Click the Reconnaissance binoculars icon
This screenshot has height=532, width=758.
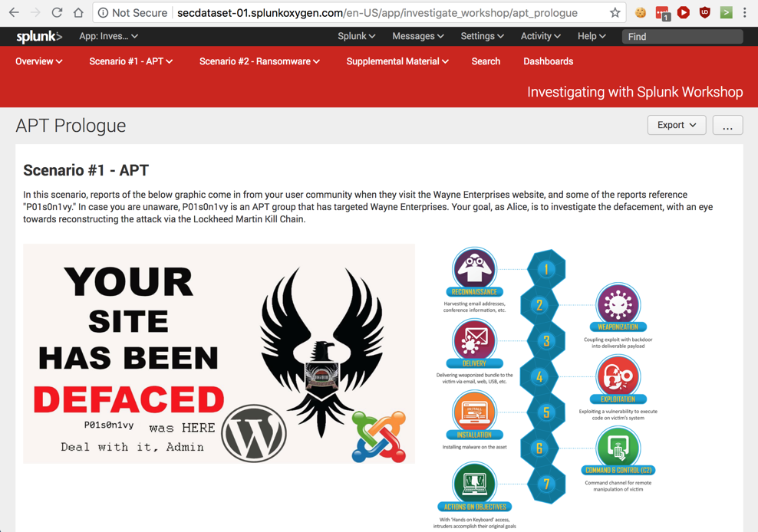click(x=474, y=268)
